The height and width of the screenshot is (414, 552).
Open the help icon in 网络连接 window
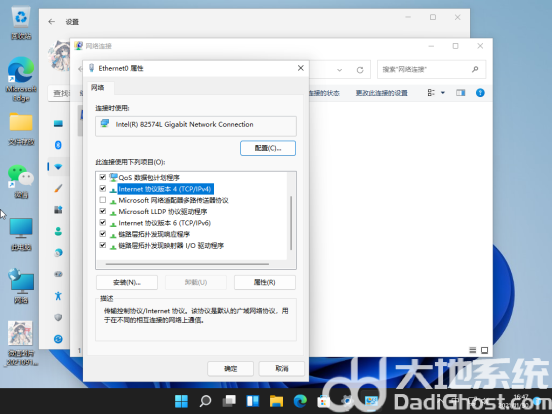480,93
